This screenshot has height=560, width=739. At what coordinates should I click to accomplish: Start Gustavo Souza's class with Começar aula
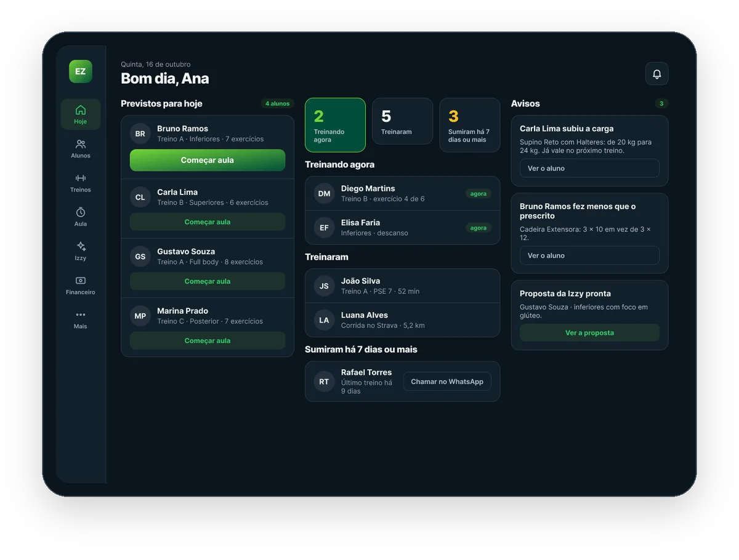208,281
